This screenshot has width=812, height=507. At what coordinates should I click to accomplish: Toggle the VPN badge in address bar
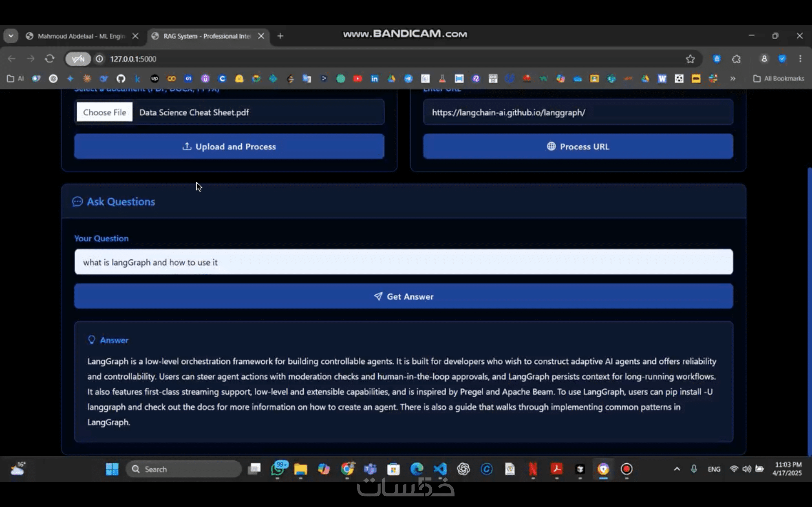pos(78,59)
